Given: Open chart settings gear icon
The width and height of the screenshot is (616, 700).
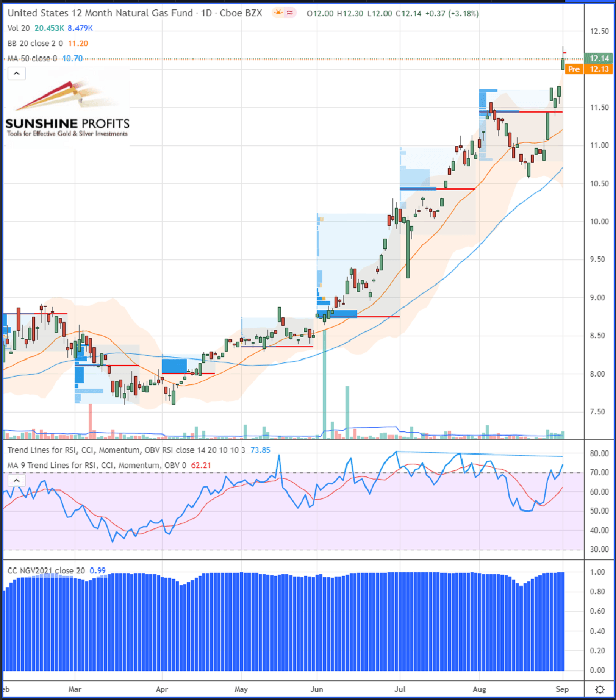Looking at the screenshot, I should 599,689.
